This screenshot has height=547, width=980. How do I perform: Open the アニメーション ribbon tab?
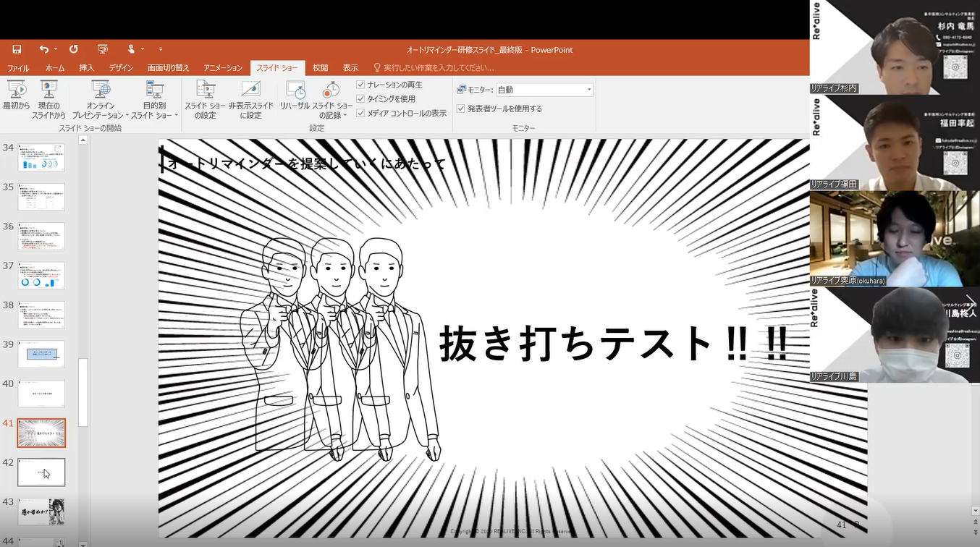tap(223, 68)
